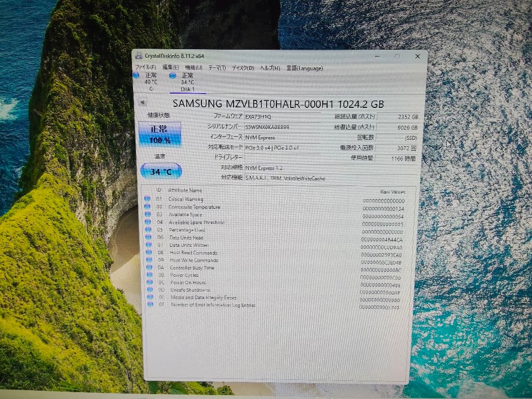
Task: Click the 正常 100% health status button
Action: (x=160, y=133)
